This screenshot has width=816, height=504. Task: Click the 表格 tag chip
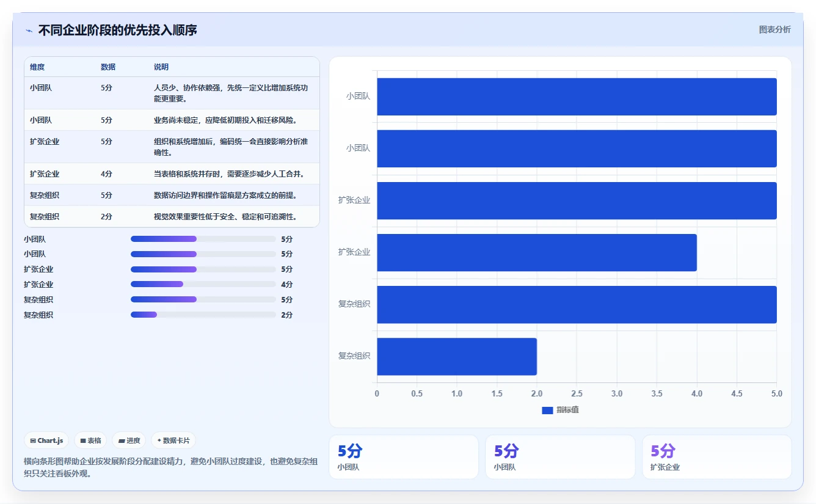(x=90, y=440)
